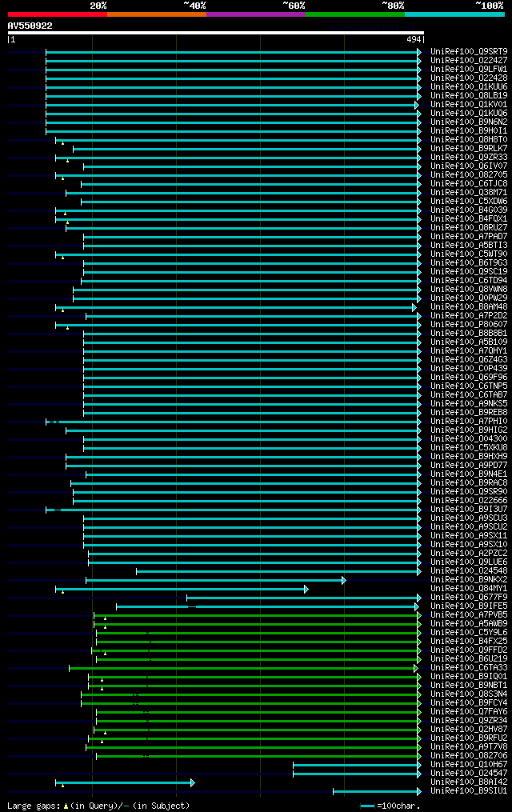Select hit label UniRef100_Q9SRT9
Screen dimensions: 512x812
pos(469,52)
